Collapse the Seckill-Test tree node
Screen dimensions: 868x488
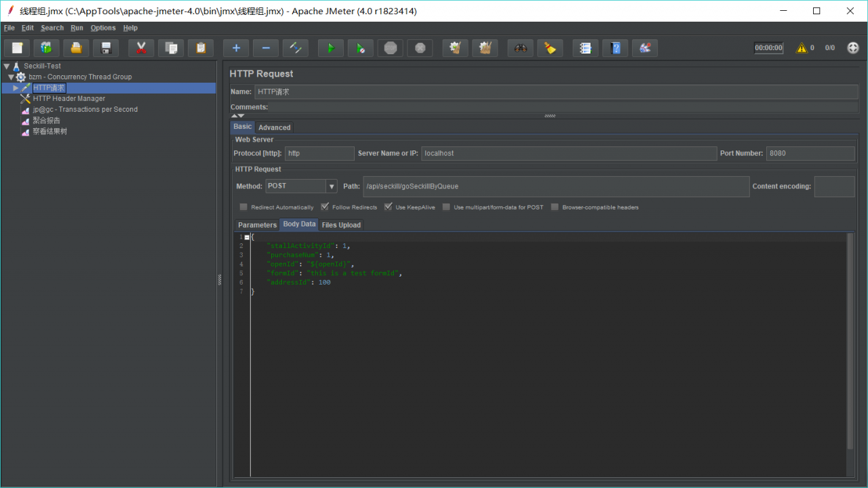click(7, 66)
